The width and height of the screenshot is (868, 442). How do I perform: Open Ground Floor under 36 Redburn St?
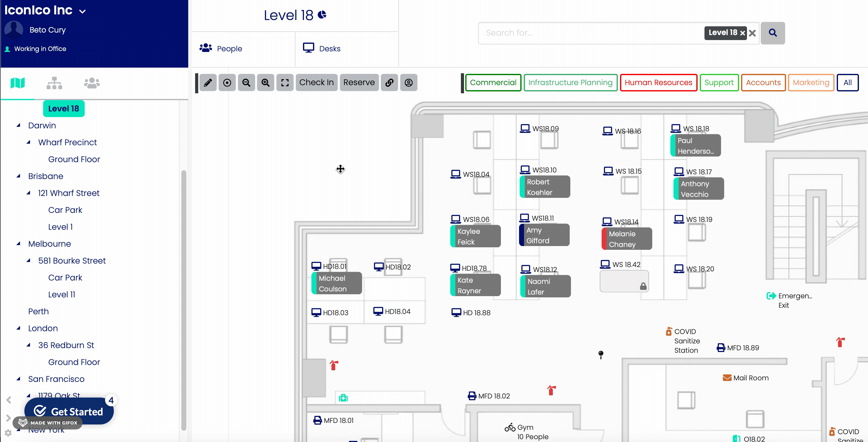74,362
